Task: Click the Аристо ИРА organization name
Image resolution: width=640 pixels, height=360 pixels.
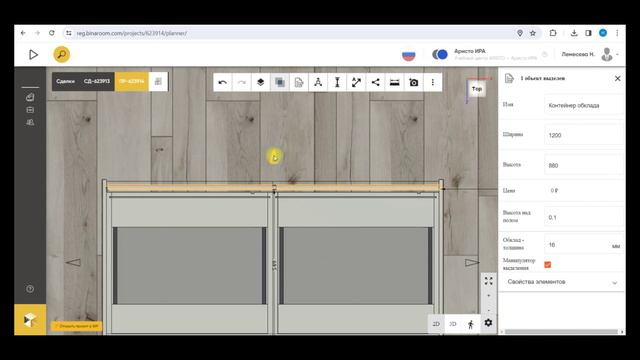Action: (470, 51)
